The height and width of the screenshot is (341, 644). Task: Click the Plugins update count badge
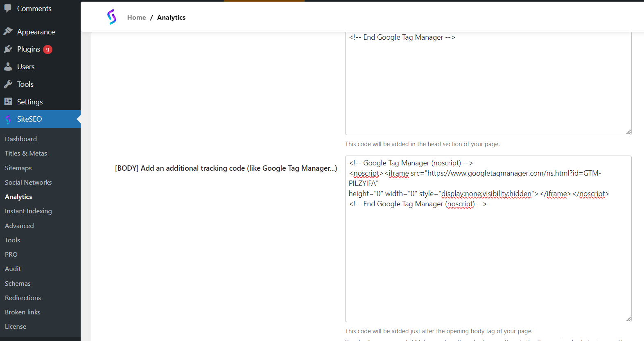(47, 50)
